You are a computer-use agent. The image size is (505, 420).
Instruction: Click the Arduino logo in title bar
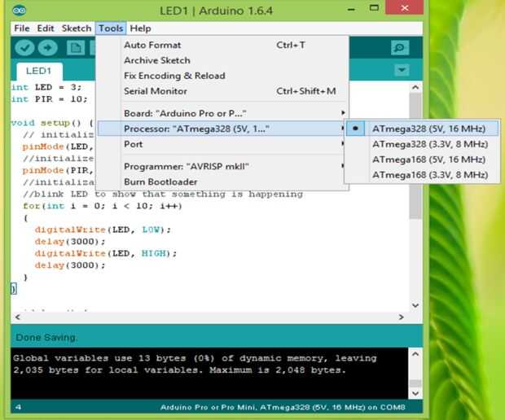pyautogui.click(x=20, y=11)
